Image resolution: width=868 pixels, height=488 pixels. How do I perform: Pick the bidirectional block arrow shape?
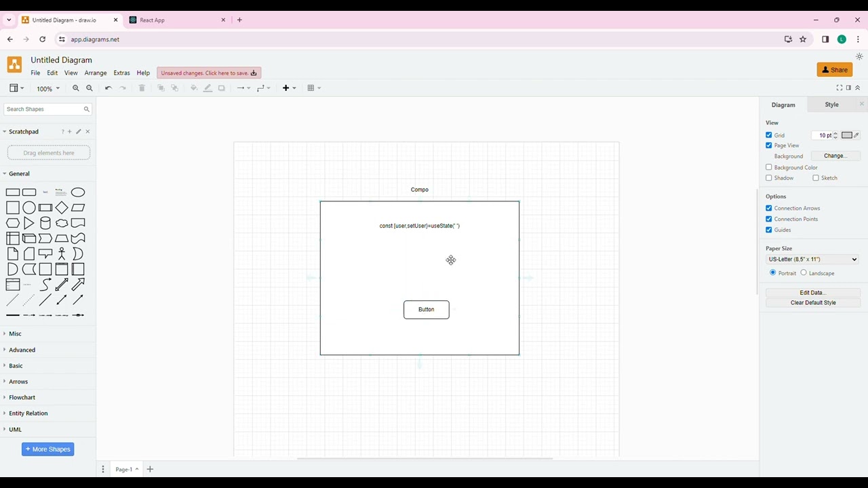[62, 285]
